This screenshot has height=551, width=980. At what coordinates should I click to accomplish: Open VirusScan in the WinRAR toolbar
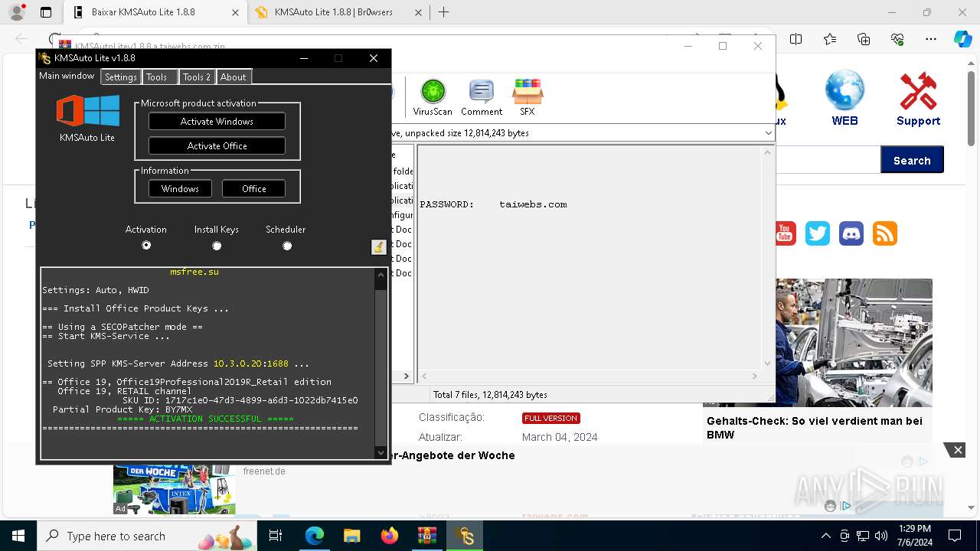point(433,97)
